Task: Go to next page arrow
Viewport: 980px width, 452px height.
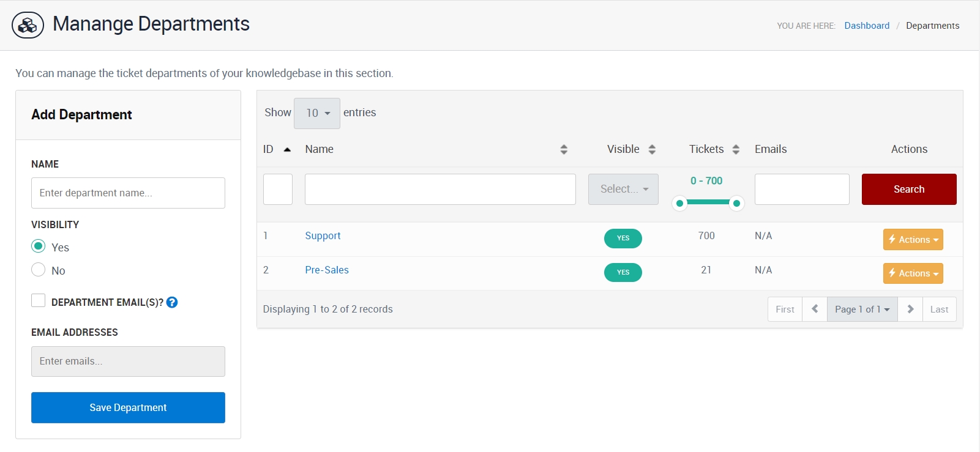Action: pos(910,309)
